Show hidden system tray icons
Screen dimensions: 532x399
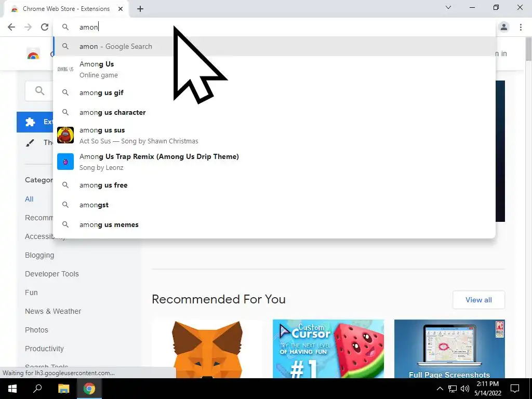(x=440, y=389)
